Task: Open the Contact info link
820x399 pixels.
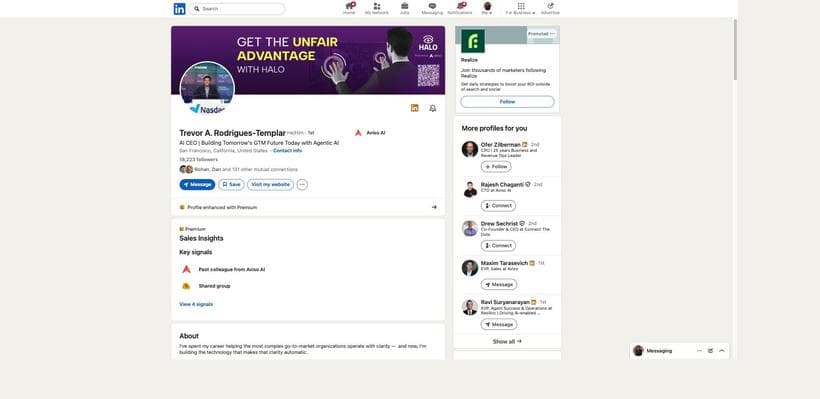Action: tap(287, 151)
